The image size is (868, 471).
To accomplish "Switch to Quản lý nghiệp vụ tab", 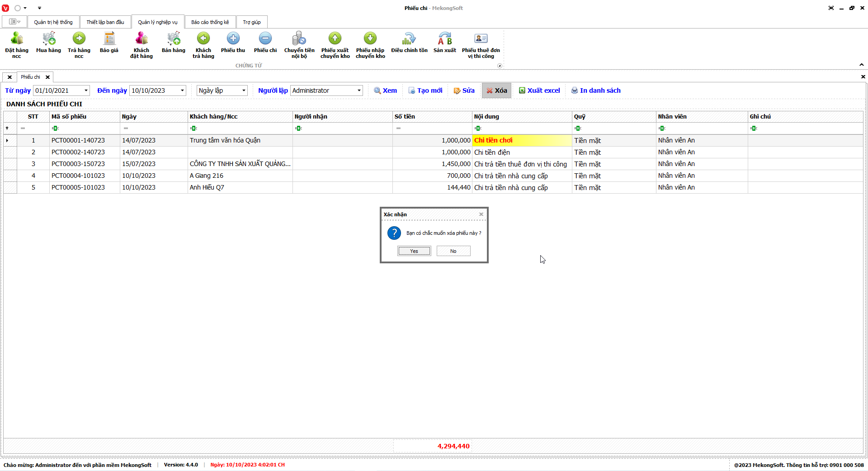I will [158, 22].
